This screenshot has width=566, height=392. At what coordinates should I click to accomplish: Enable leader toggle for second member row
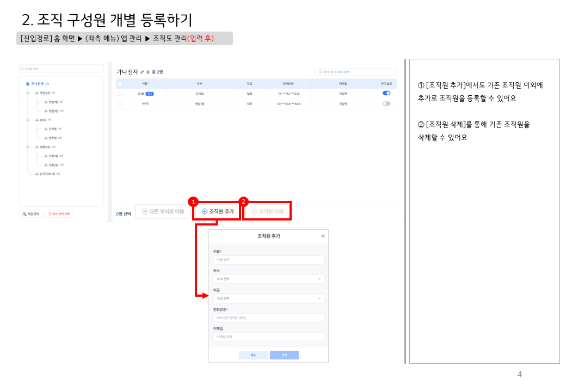click(x=386, y=103)
